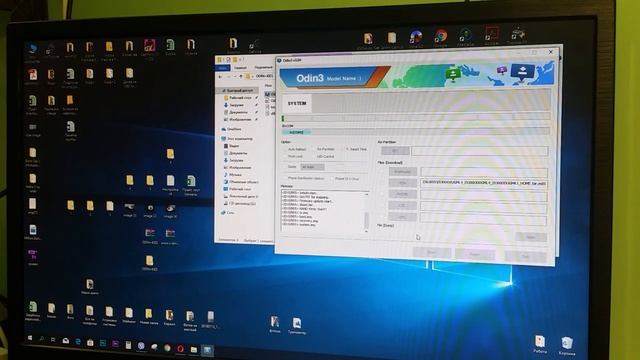Screen dimensions: 640x360
Task: Open Music folder in Explorer sidebar
Action: [232, 175]
